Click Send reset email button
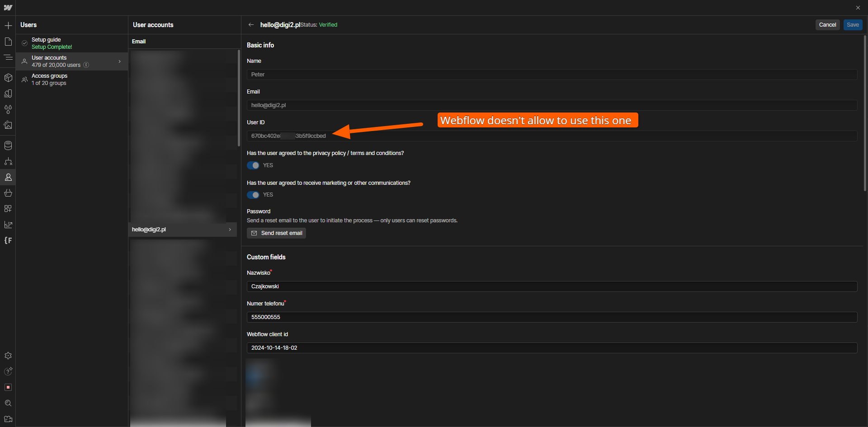Image resolution: width=868 pixels, height=427 pixels. [276, 233]
